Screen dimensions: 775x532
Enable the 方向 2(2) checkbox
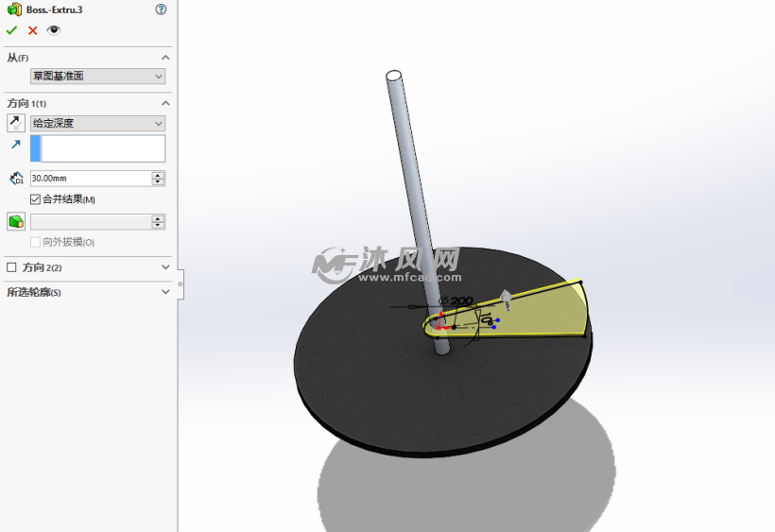coord(11,267)
